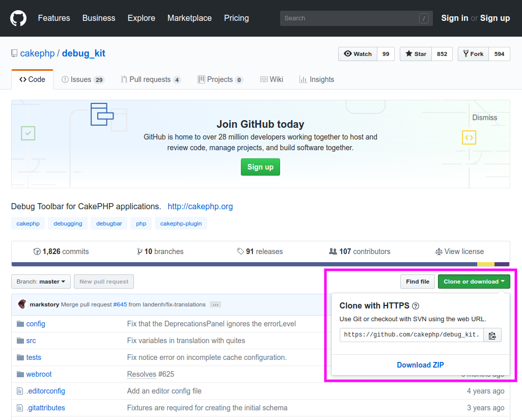Viewport: 522px width, 420px height.
Task: Click the green Sign up banner button
Action: coord(260,167)
